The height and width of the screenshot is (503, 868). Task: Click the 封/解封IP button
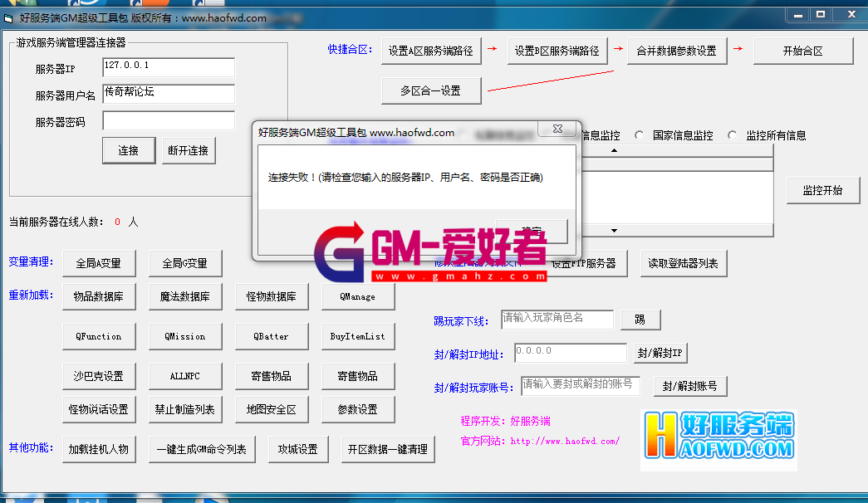660,353
